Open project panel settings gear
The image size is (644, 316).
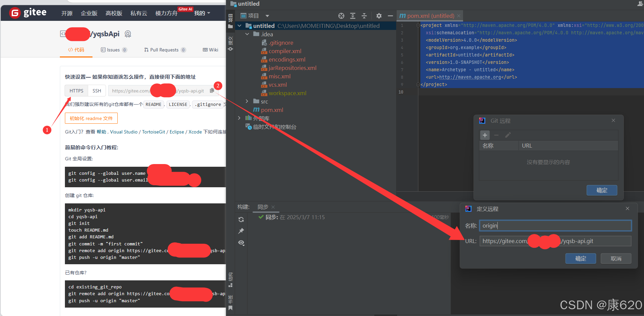pyautogui.click(x=379, y=16)
